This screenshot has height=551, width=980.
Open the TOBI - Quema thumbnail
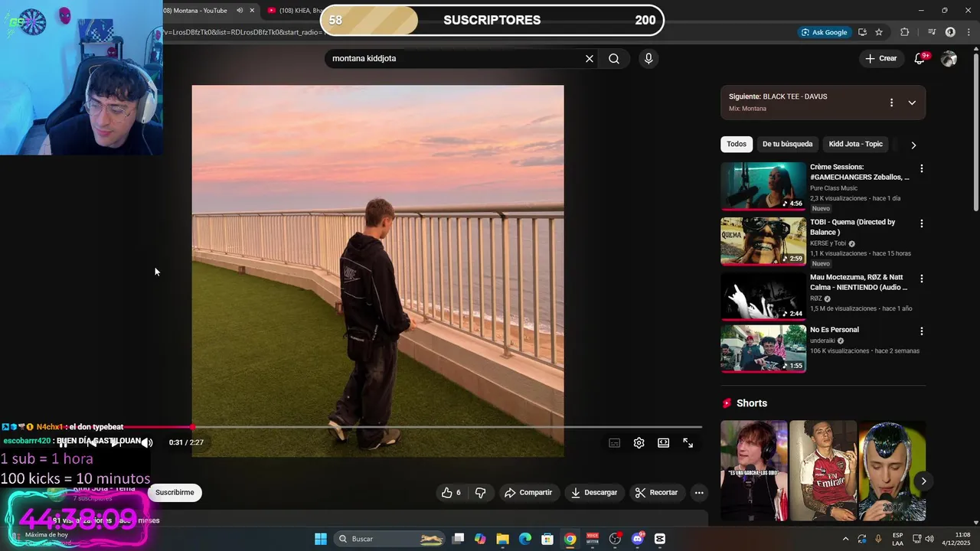(763, 241)
